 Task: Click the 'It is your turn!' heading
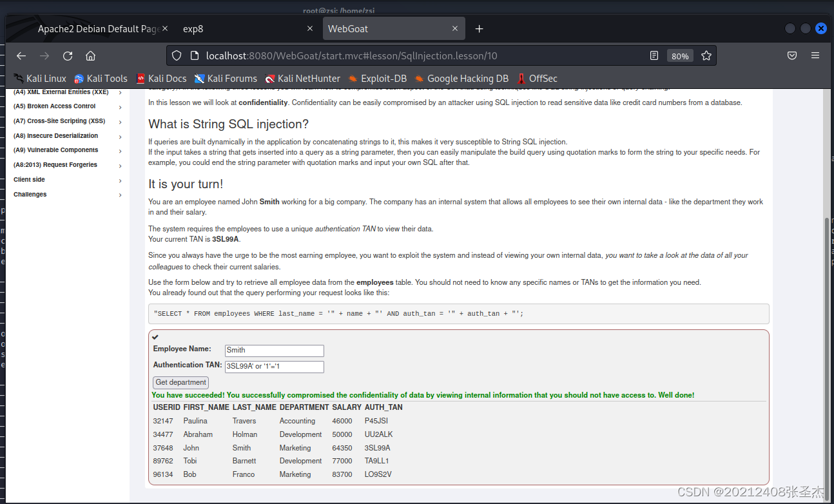point(186,184)
